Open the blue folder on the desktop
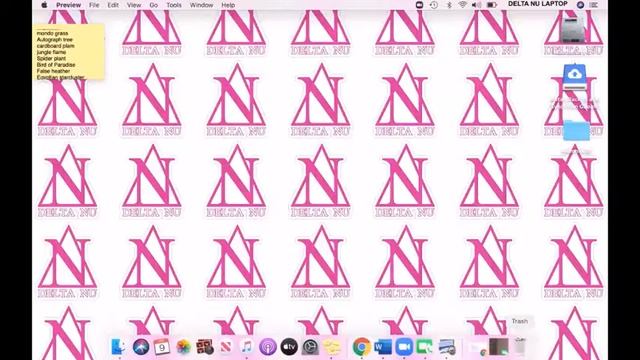 point(576,131)
